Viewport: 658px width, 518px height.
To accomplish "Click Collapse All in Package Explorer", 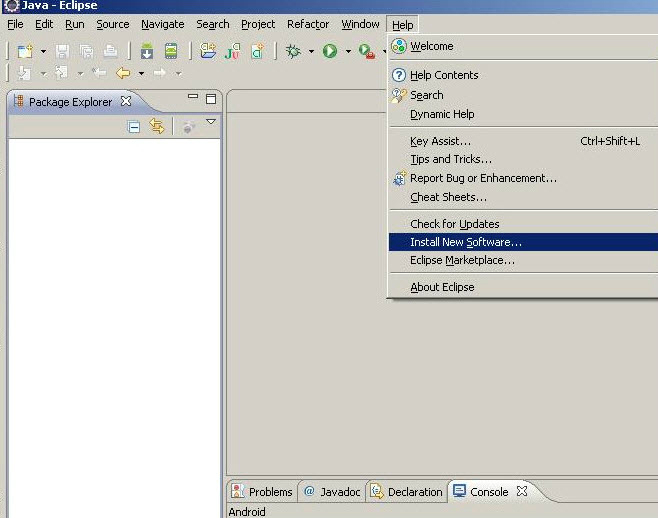I will (x=134, y=126).
